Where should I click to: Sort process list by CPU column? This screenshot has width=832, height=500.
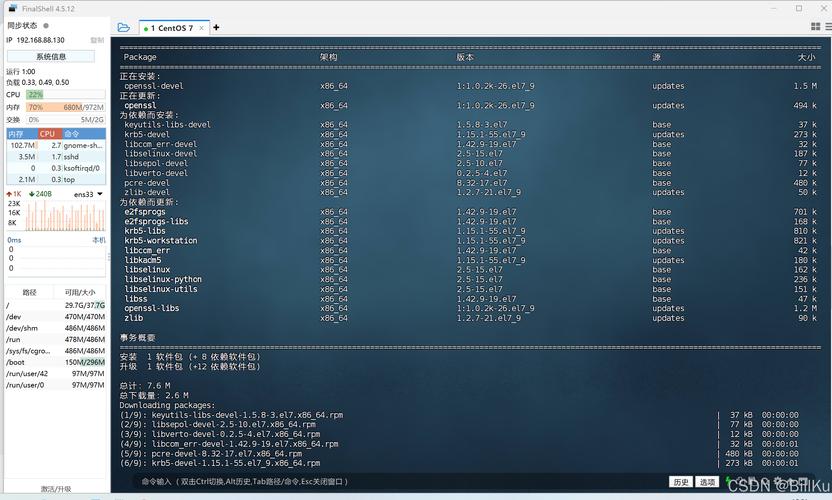pyautogui.click(x=50, y=134)
